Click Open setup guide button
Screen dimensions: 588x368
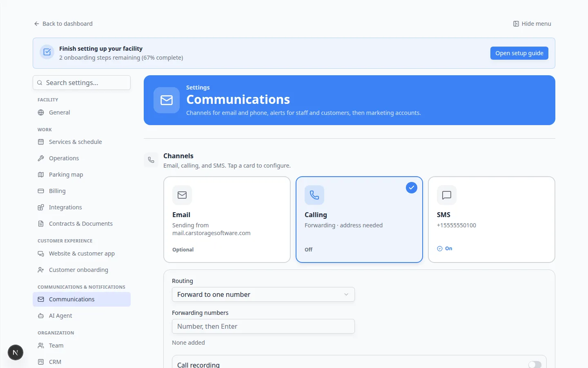click(519, 53)
